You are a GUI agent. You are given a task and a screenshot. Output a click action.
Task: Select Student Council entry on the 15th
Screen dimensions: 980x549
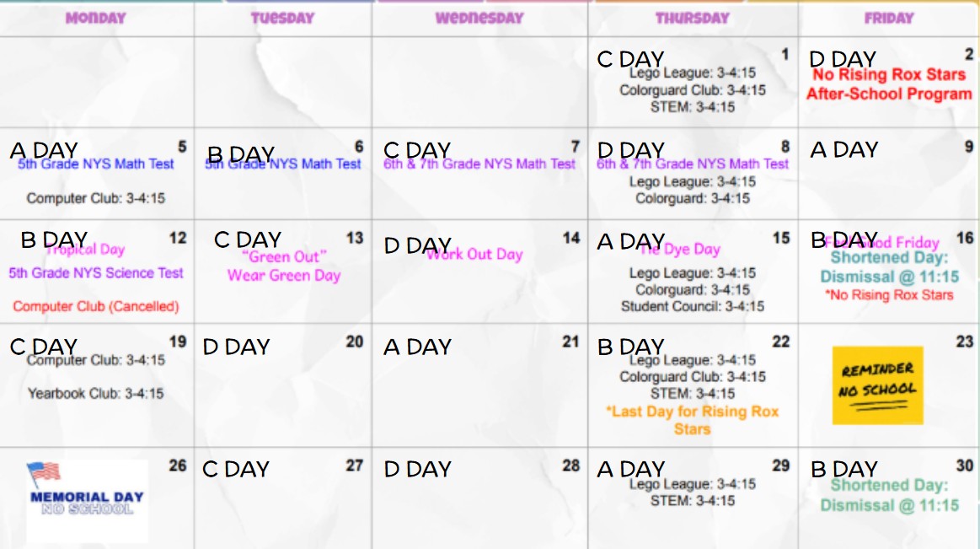point(693,306)
